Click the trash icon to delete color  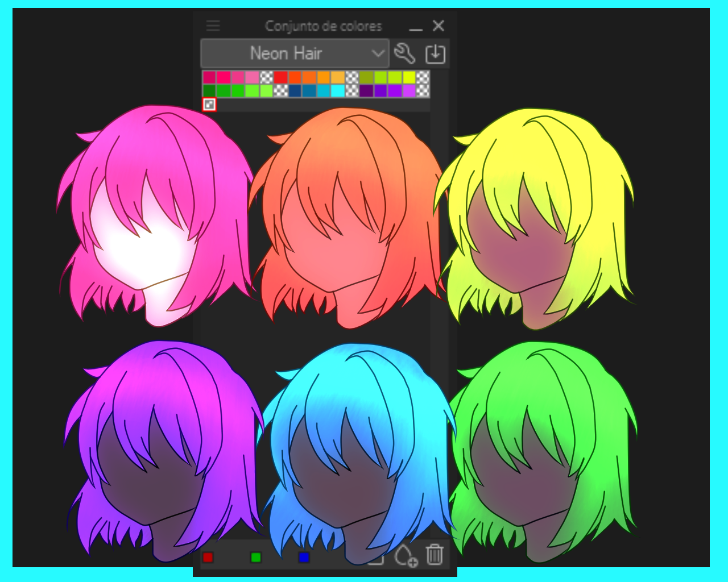point(435,554)
